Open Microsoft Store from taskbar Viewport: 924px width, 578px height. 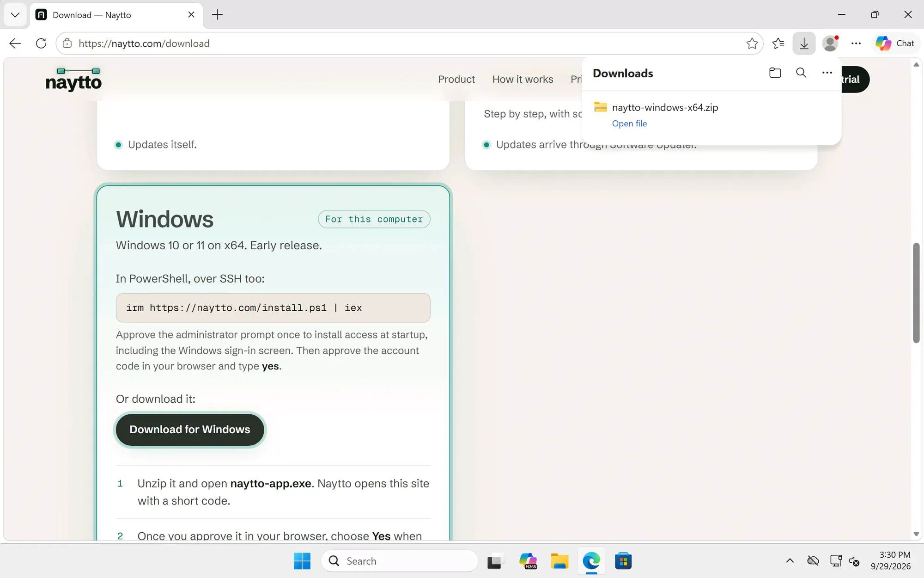click(x=623, y=561)
